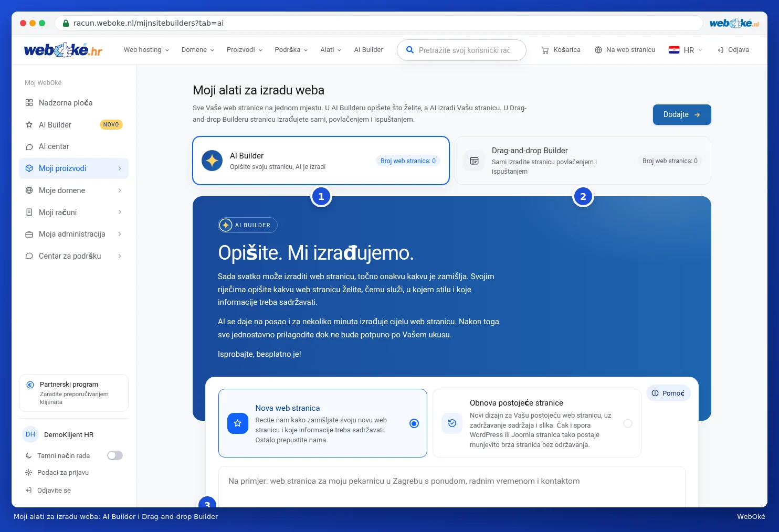Open the Proizvodi dropdown menu

coord(245,50)
